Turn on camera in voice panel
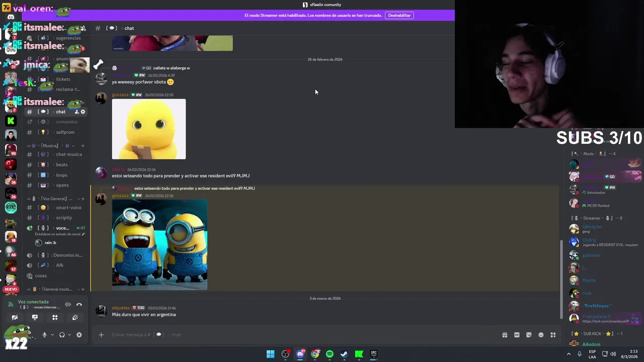This screenshot has height=362, width=644. pyautogui.click(x=15, y=318)
